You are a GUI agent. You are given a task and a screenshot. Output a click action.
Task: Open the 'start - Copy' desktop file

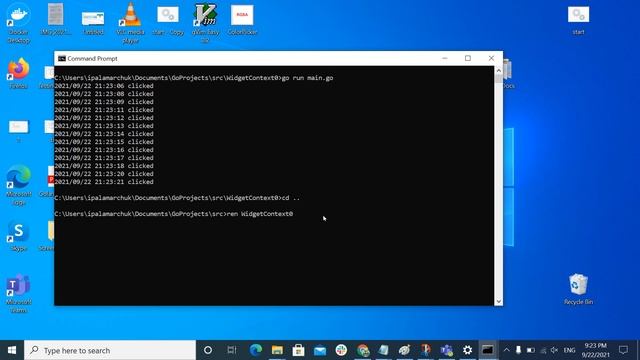168,20
